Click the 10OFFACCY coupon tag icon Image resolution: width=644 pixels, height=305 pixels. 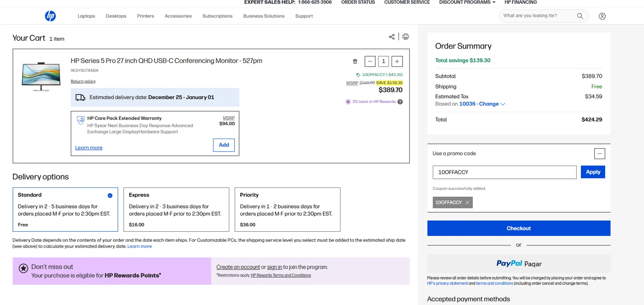click(358, 75)
